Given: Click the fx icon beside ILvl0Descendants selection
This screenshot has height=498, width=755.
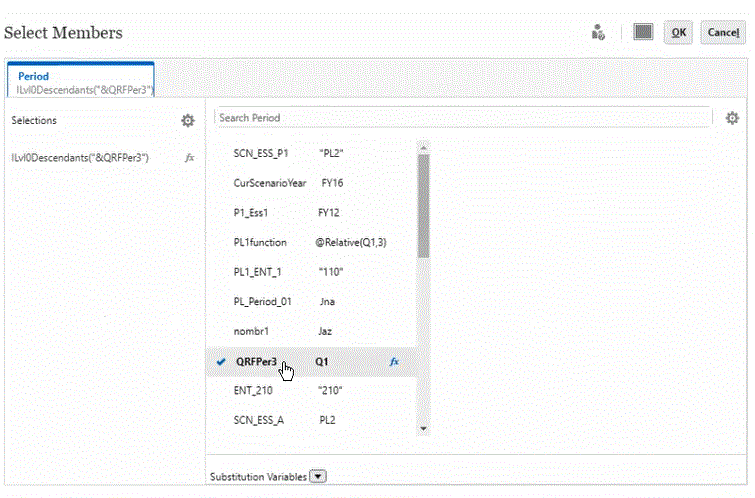Looking at the screenshot, I should coord(189,157).
